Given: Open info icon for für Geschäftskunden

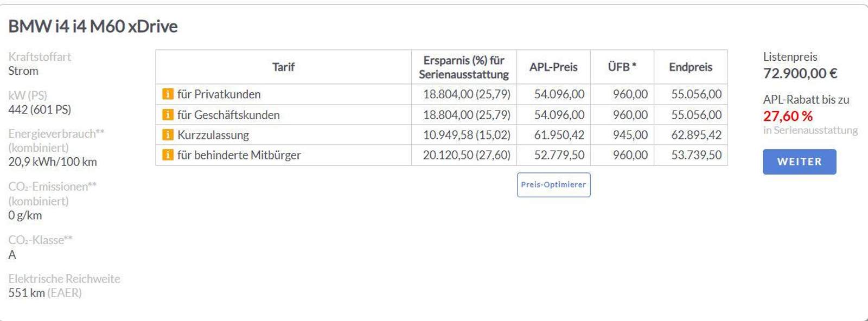Looking at the screenshot, I should [x=168, y=115].
